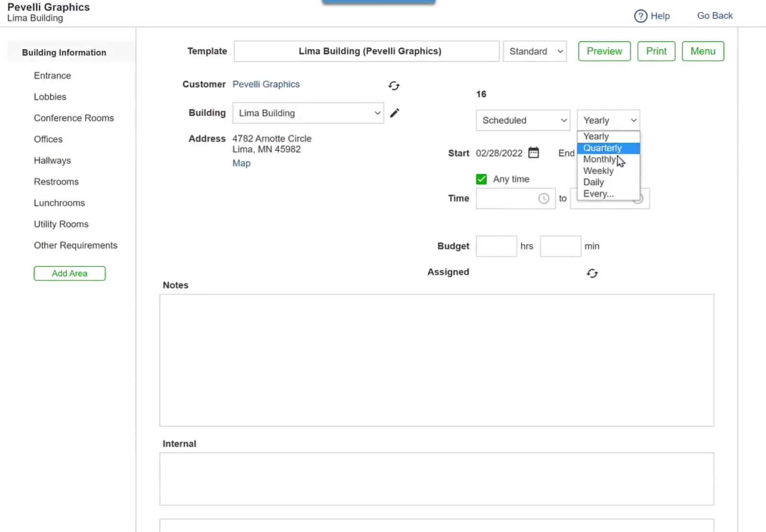Open the Lima Building dropdown
Image resolution: width=766 pixels, height=532 pixels.
[x=308, y=113]
